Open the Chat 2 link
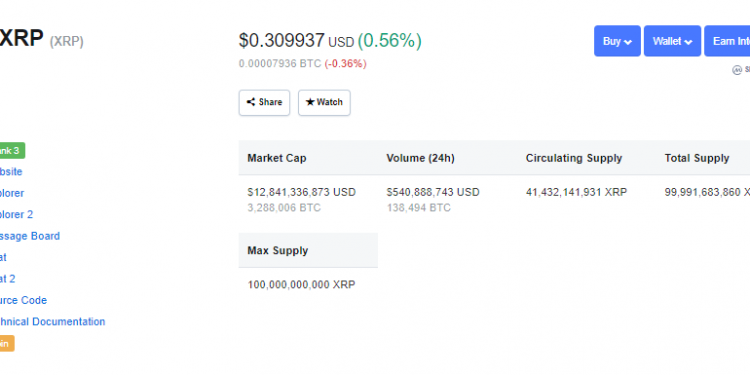750x375 pixels. 8,279
